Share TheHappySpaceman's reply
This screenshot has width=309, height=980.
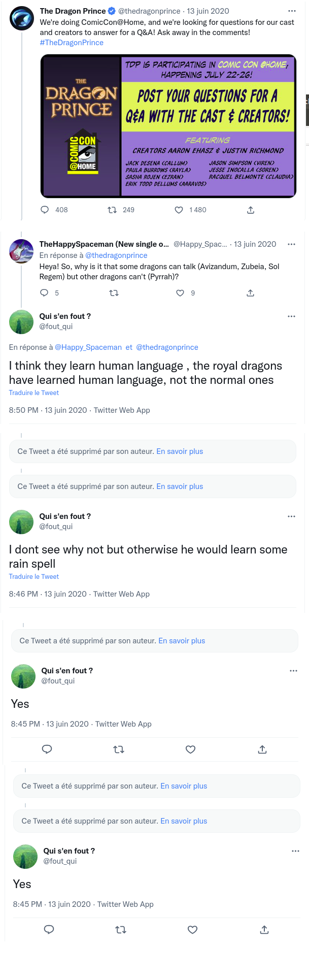(x=250, y=293)
